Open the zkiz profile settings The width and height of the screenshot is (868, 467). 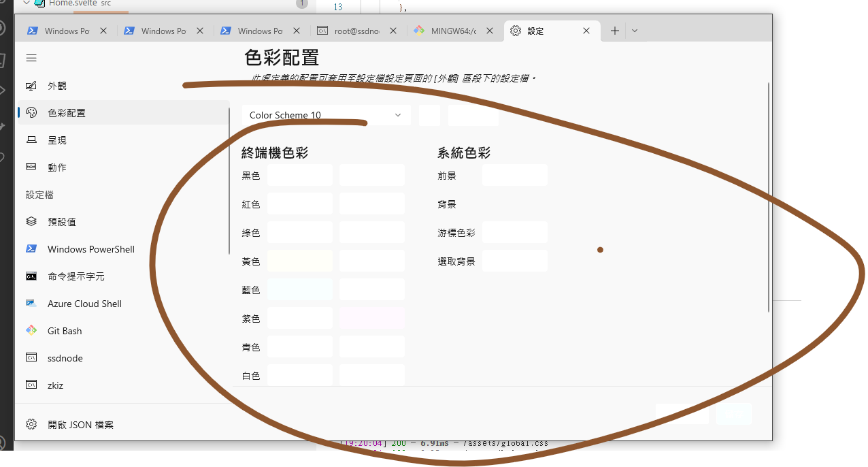(x=124, y=385)
